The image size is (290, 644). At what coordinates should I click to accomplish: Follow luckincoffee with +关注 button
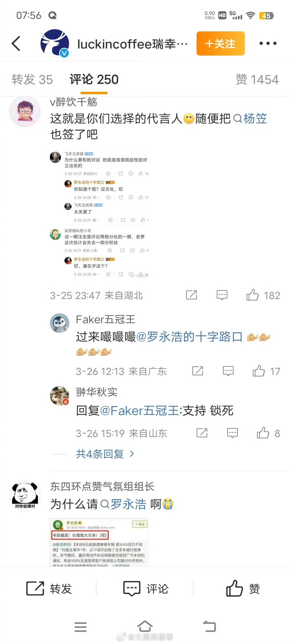coord(221,43)
